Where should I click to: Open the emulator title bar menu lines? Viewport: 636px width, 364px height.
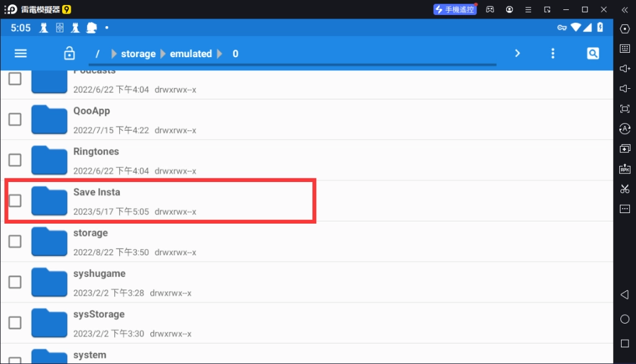pos(528,9)
